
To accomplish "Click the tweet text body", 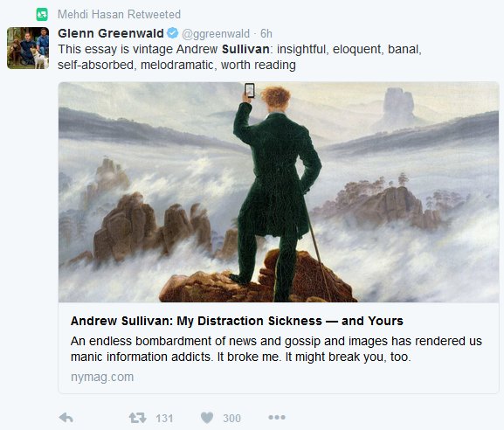I will point(239,57).
